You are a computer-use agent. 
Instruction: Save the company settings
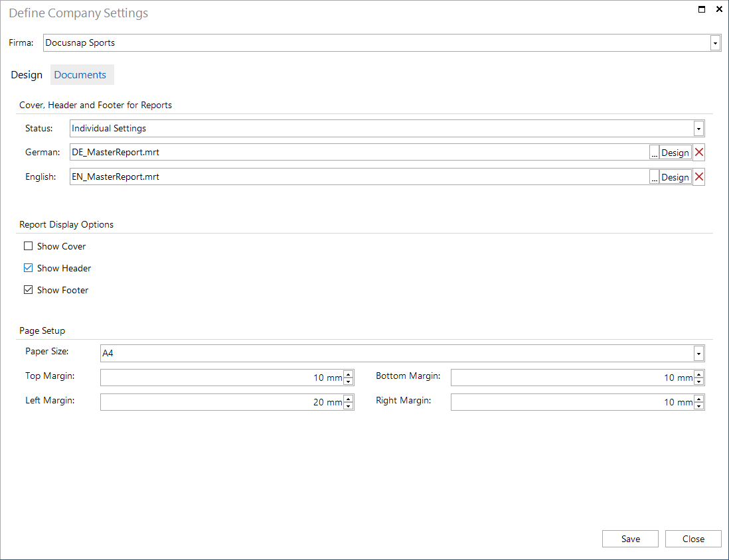click(629, 538)
